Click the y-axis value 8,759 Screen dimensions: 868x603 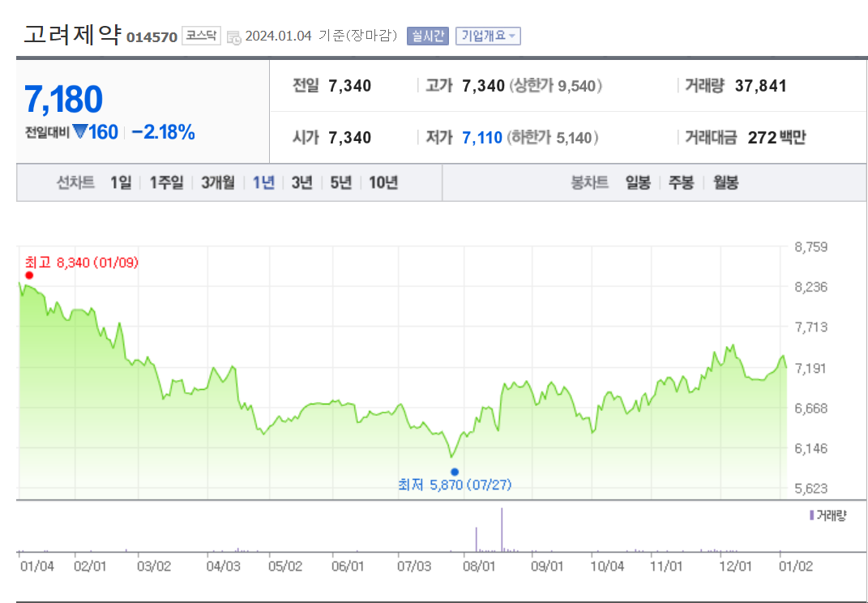[x=811, y=246]
